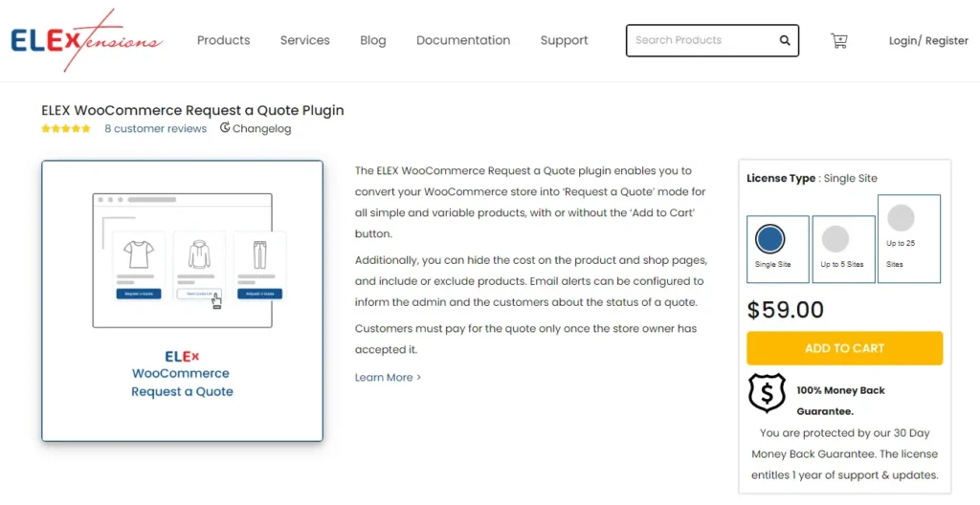Click the plugin title heading
The width and height of the screenshot is (980, 505).
pyautogui.click(x=192, y=111)
